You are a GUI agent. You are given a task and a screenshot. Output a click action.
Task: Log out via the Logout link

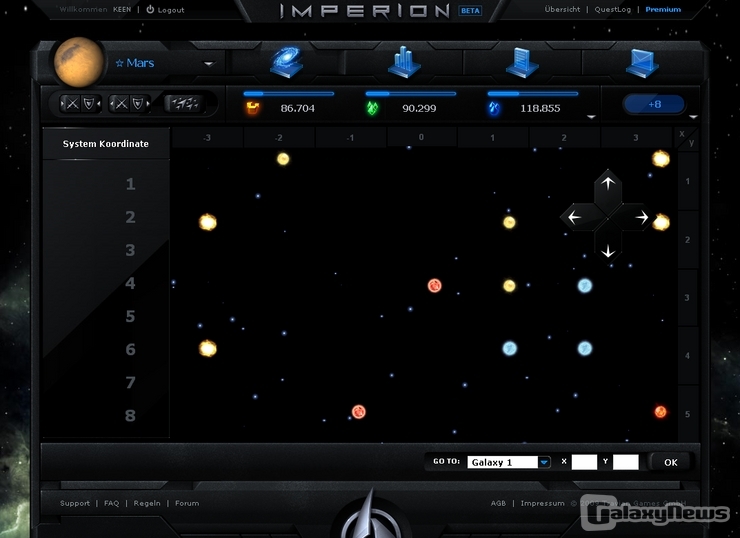(x=165, y=9)
